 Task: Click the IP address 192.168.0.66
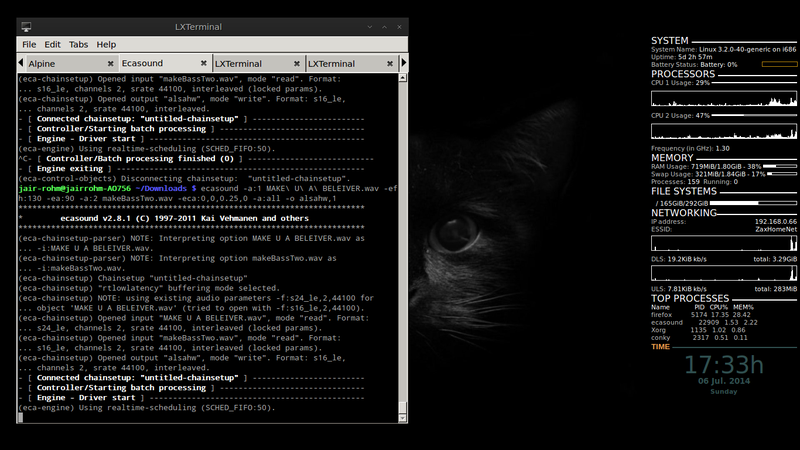click(776, 221)
